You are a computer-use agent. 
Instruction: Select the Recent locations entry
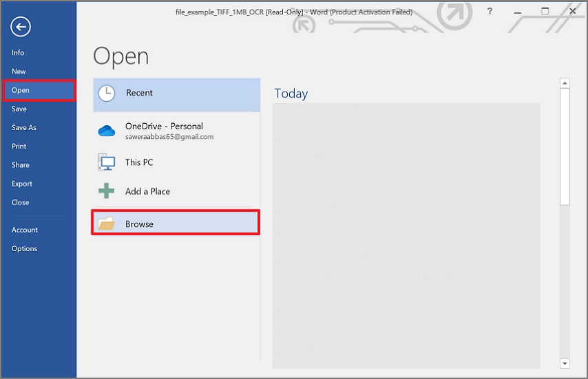tap(177, 95)
